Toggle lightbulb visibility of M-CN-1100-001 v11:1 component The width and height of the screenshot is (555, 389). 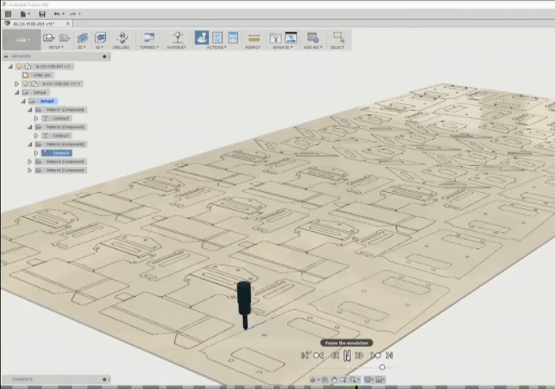tap(25, 84)
